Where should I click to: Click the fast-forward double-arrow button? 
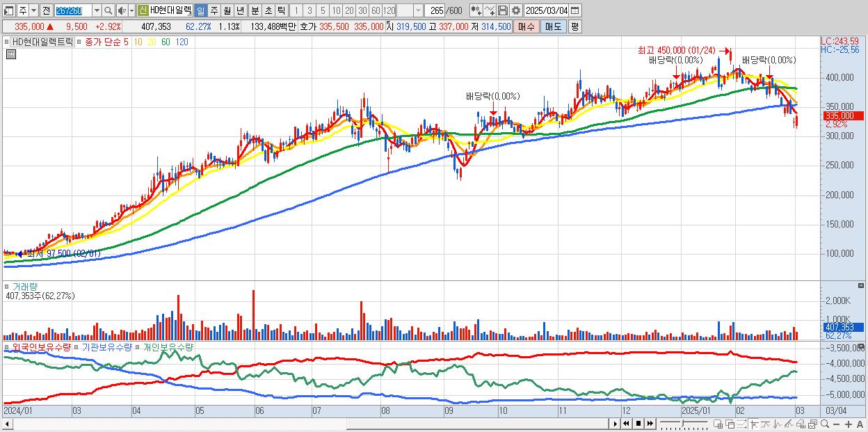coord(650,424)
